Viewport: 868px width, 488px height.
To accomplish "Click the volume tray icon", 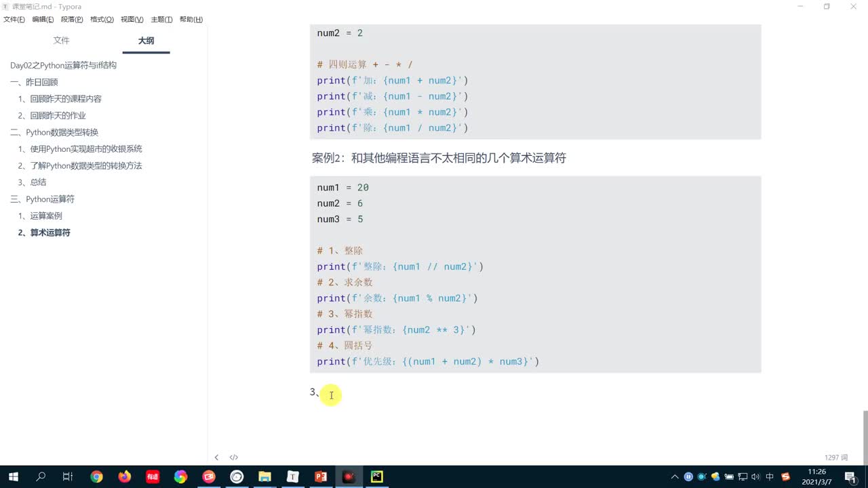I will [x=756, y=477].
